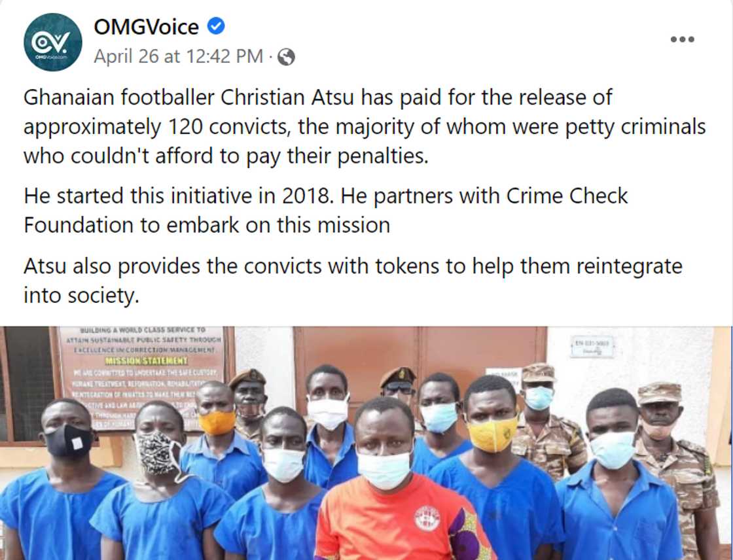Open the OMGVoice page profile picture
The image size is (733, 560).
pos(53,42)
